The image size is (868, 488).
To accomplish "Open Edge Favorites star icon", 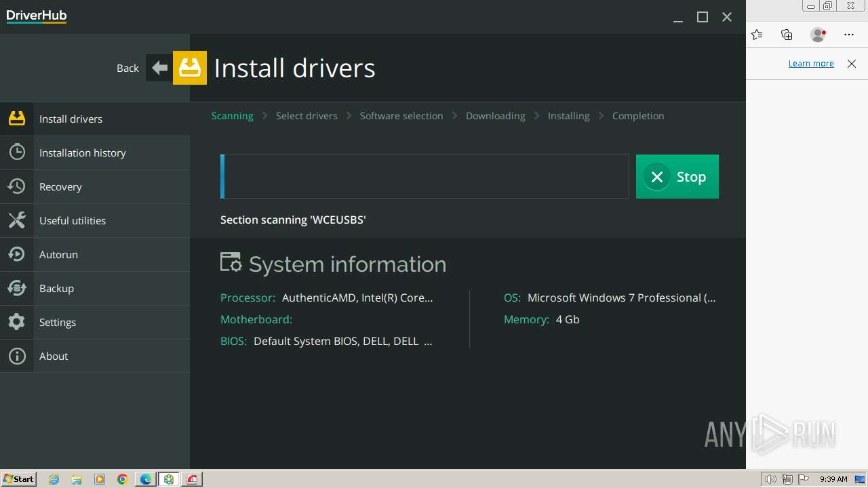I will pos(757,35).
